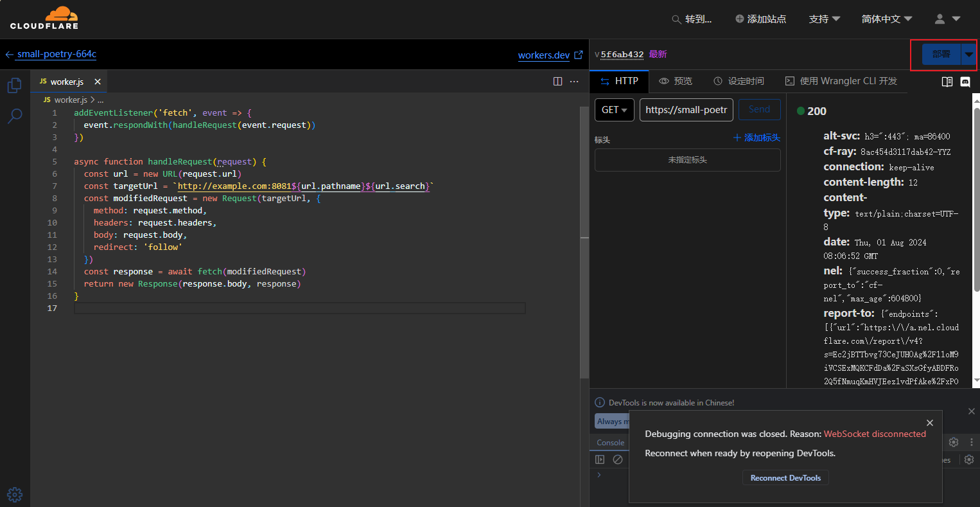Click the example.com:8081 URL in code
980x507 pixels.
pyautogui.click(x=234, y=186)
